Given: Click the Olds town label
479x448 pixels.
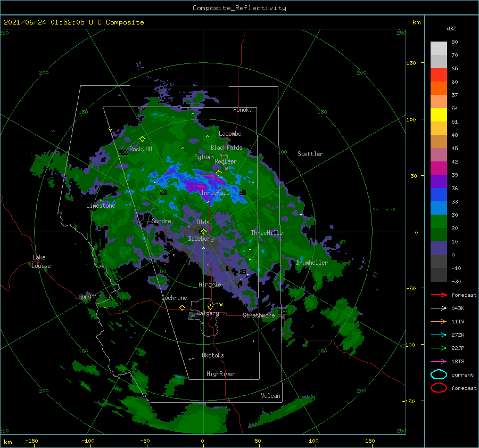Looking at the screenshot, I should pos(203,222).
